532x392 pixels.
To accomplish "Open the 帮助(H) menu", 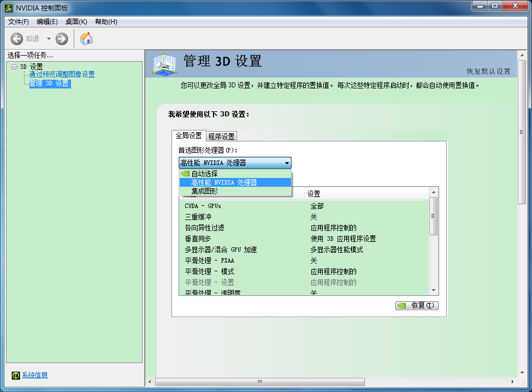I will (106, 22).
